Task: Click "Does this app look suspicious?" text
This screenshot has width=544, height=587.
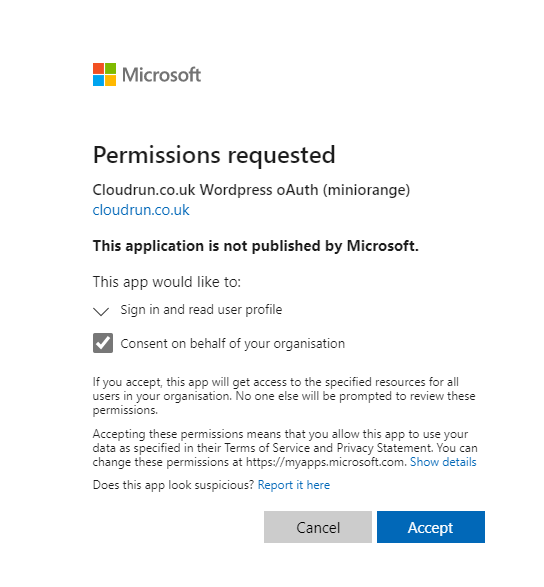Action: pos(173,485)
